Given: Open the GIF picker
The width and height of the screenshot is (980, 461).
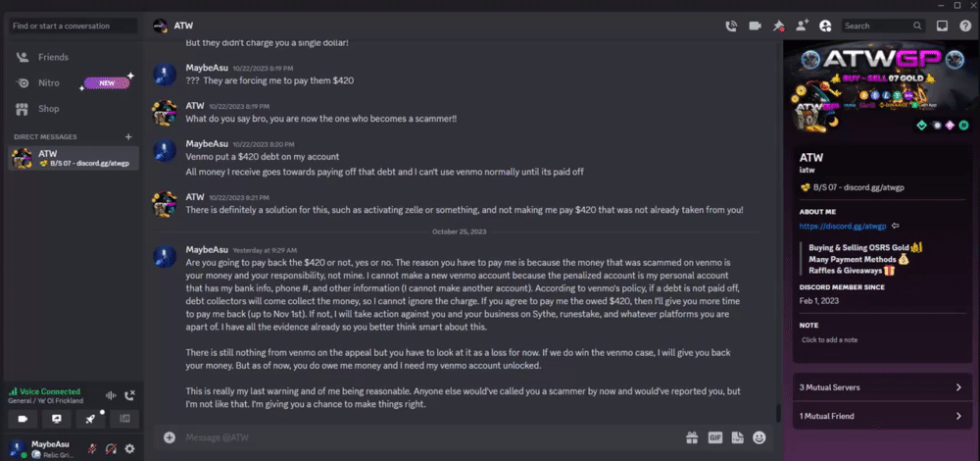Looking at the screenshot, I should coord(715,437).
